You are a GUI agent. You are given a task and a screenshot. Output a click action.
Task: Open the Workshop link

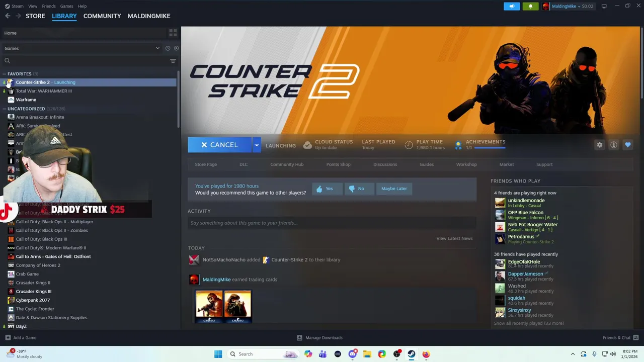[x=466, y=164]
